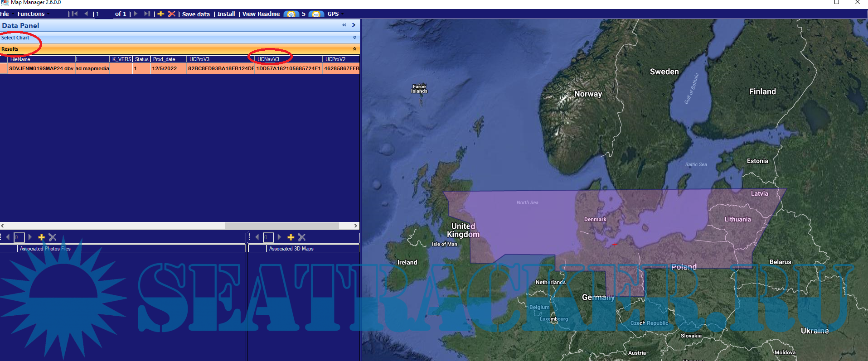Open the Functions menu
The width and height of the screenshot is (868, 361).
[31, 14]
